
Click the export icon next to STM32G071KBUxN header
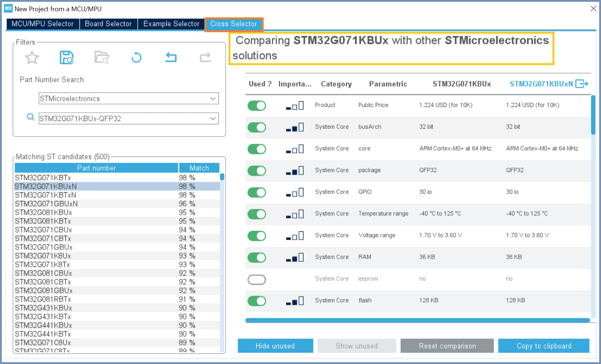582,84
